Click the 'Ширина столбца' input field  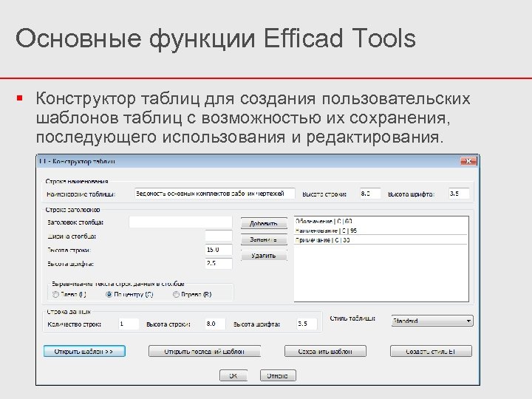(x=219, y=236)
